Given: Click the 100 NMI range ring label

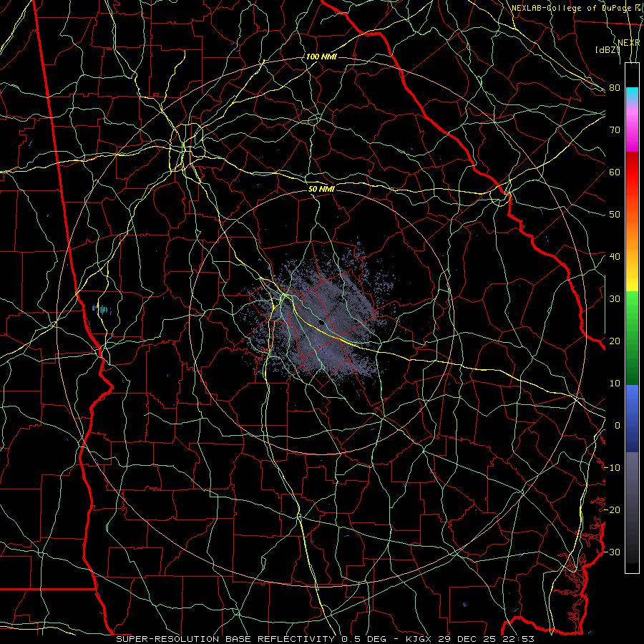Looking at the screenshot, I should point(321,57).
